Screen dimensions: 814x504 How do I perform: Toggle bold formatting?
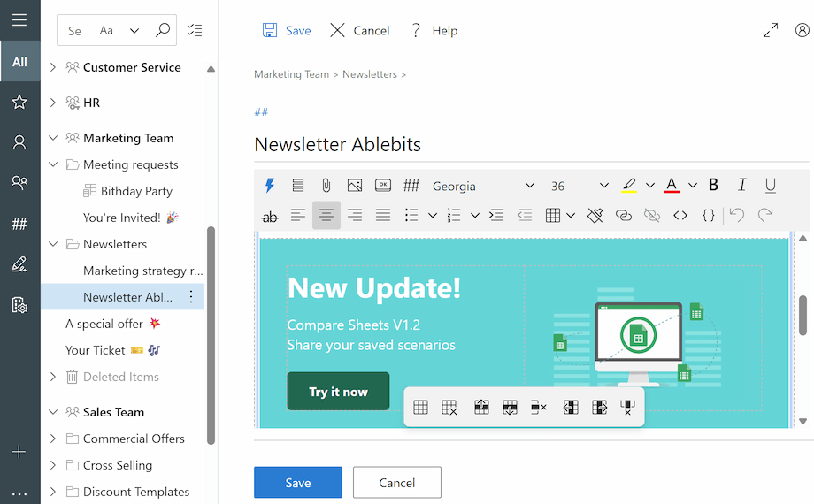pos(714,186)
